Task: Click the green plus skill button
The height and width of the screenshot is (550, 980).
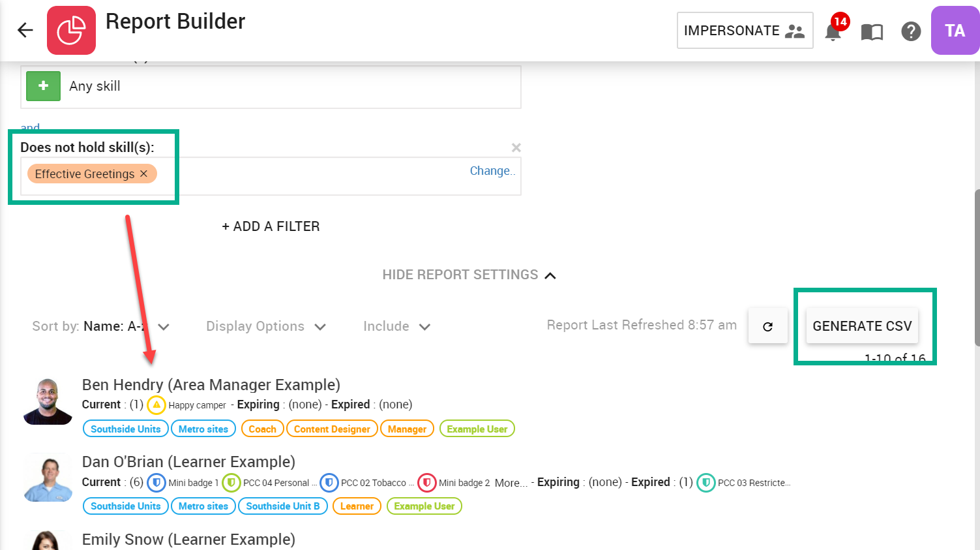Action: click(x=44, y=86)
